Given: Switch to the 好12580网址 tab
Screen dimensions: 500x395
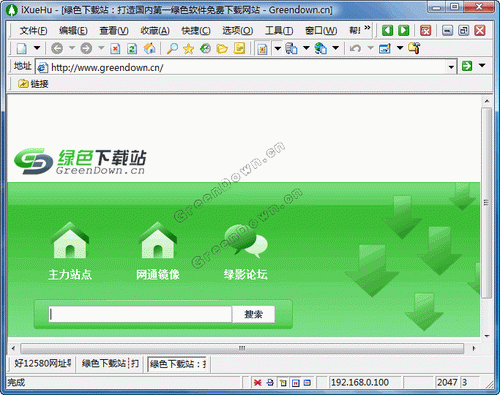Looking at the screenshot, I should (42, 363).
